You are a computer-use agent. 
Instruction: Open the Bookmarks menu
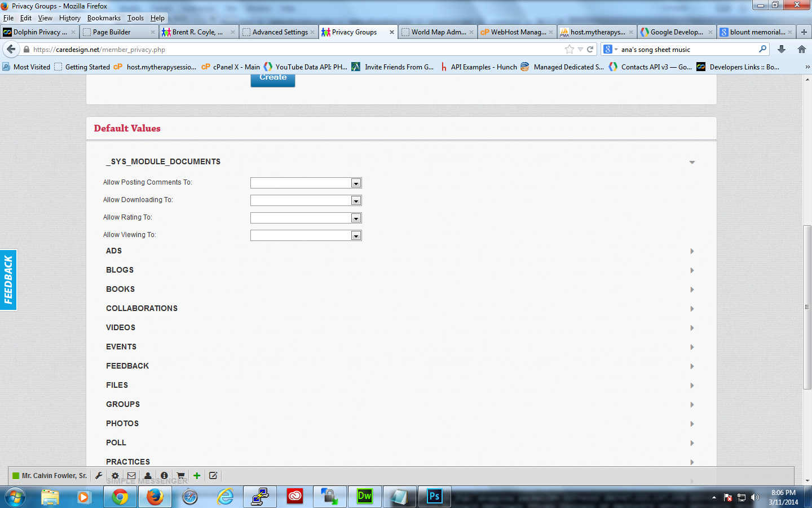[104, 18]
